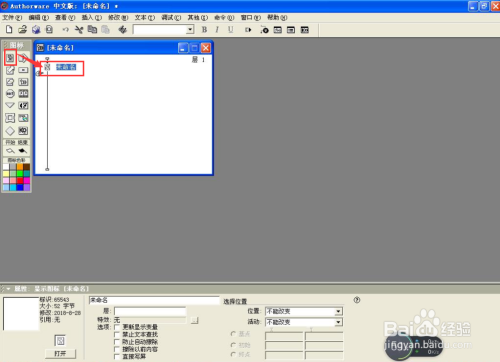Select the 基点 radio button
500x362 pixels.
click(233, 334)
